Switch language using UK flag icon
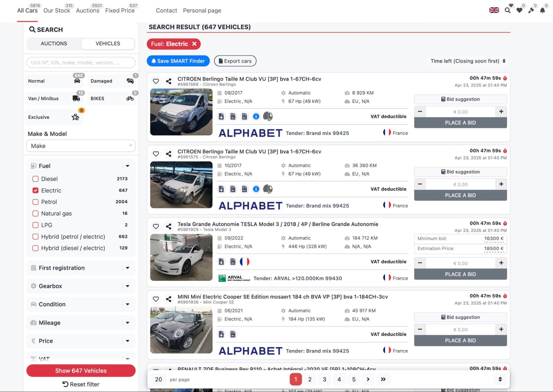 click(x=494, y=10)
